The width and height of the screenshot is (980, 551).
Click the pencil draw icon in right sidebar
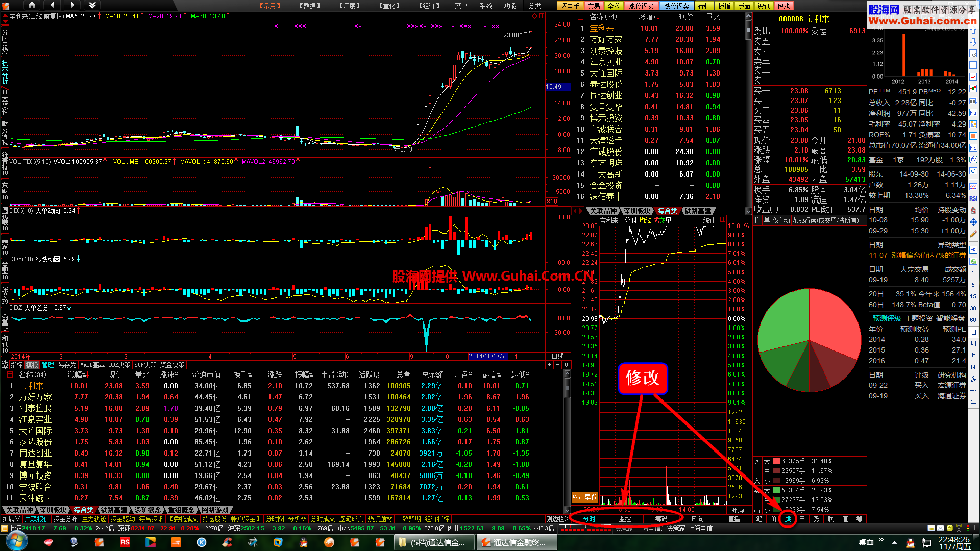[973, 234]
